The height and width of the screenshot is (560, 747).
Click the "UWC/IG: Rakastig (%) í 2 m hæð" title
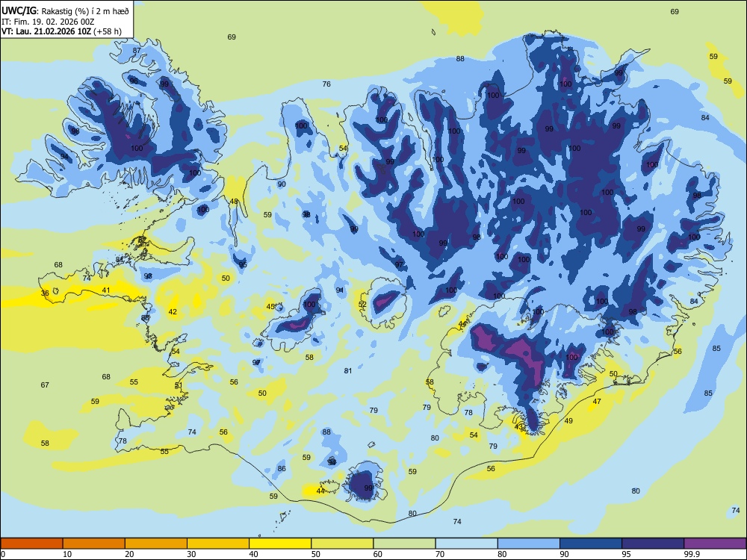coord(65,11)
